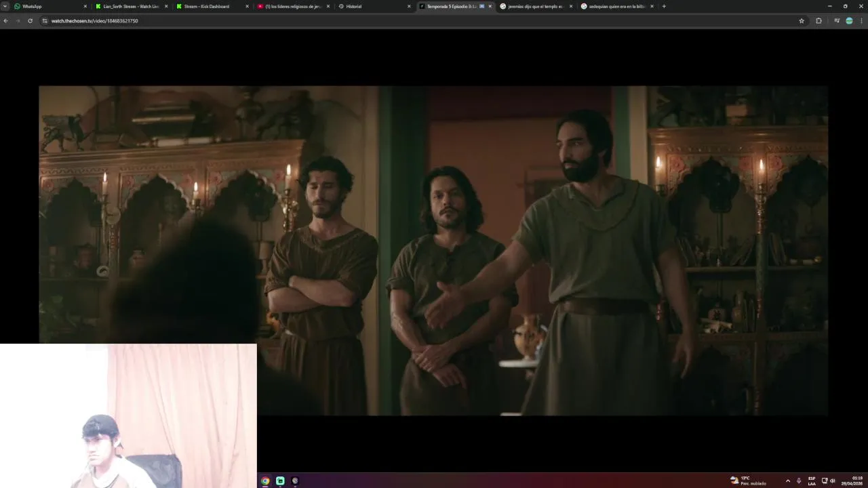This screenshot has width=868, height=488.
Task: Tab audio indicator on Temporada 5 tab
Action: (482, 6)
